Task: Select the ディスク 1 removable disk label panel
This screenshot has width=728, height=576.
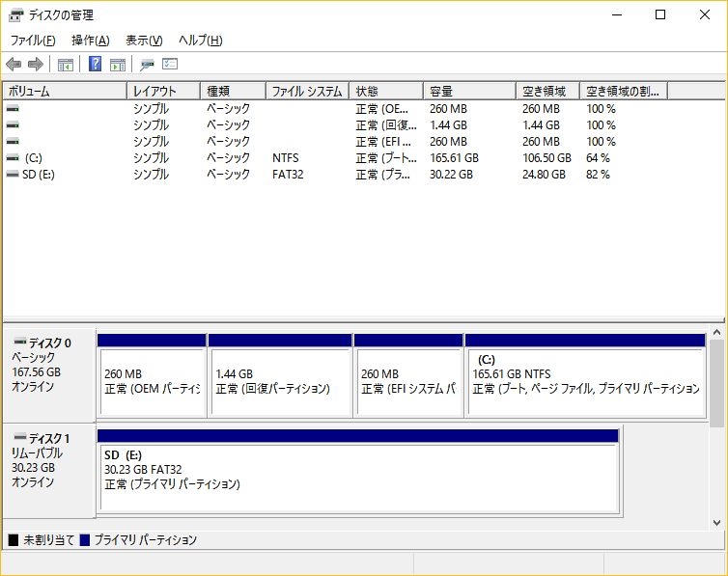Action: tap(48, 471)
